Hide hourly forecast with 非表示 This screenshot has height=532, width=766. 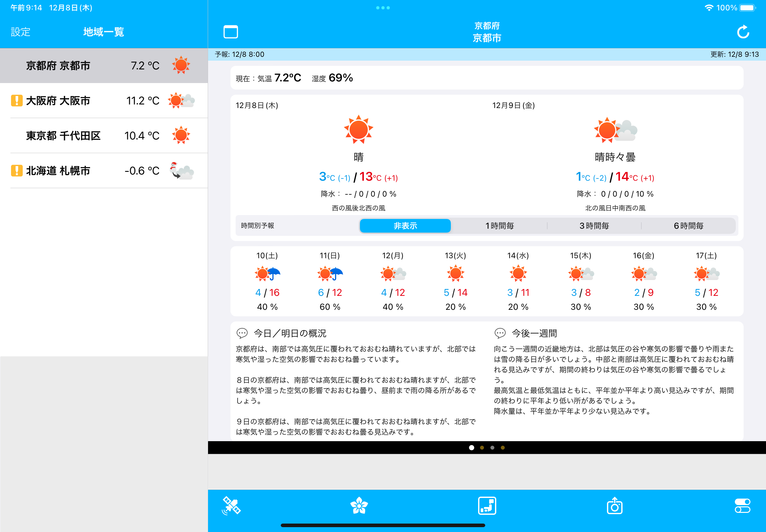click(405, 226)
